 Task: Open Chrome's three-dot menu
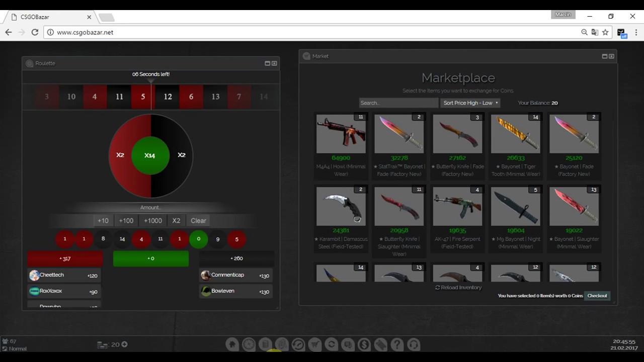point(635,32)
